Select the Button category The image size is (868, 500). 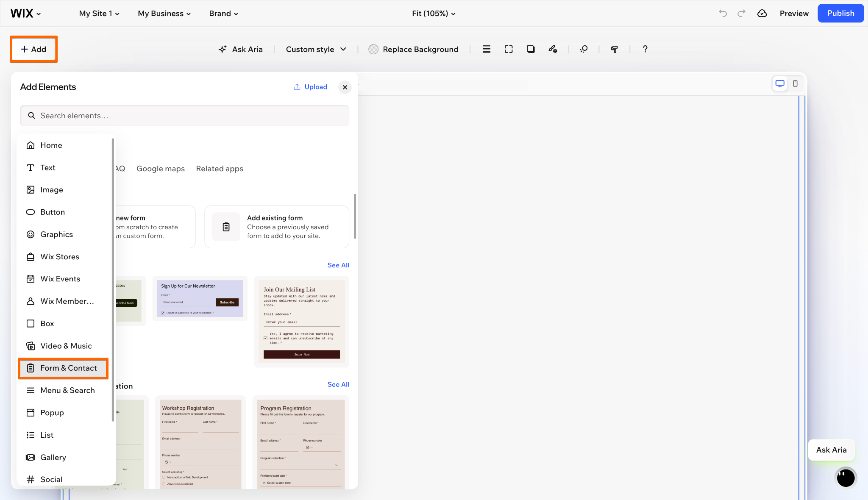(64, 212)
